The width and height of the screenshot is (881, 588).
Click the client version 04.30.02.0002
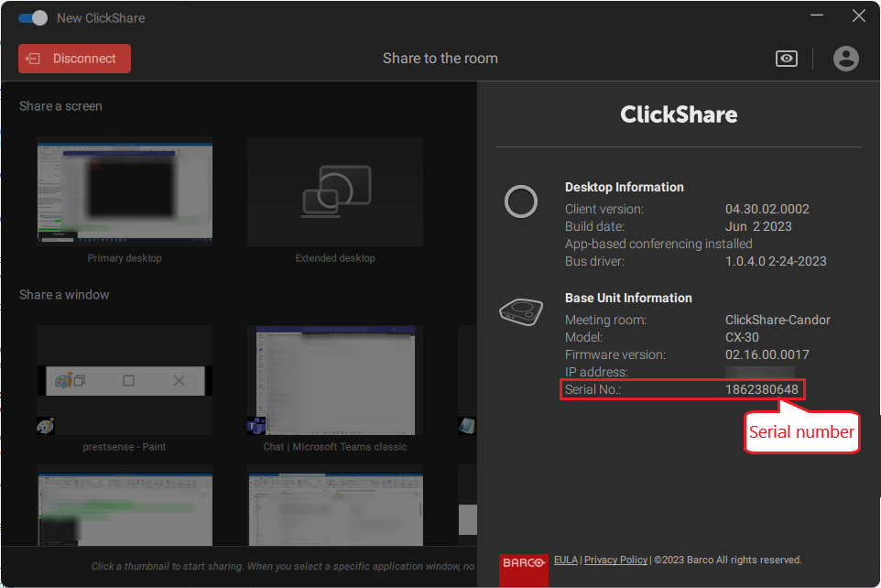767,209
